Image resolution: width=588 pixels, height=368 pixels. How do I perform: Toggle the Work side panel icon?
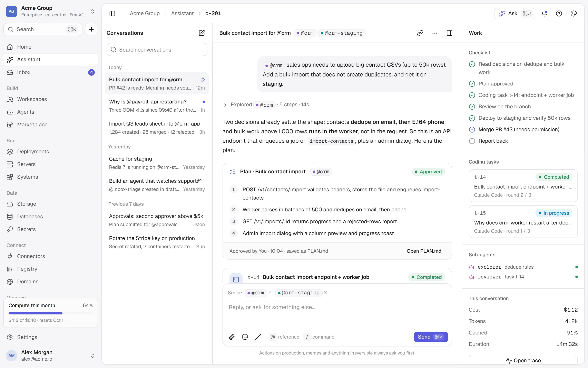point(450,33)
